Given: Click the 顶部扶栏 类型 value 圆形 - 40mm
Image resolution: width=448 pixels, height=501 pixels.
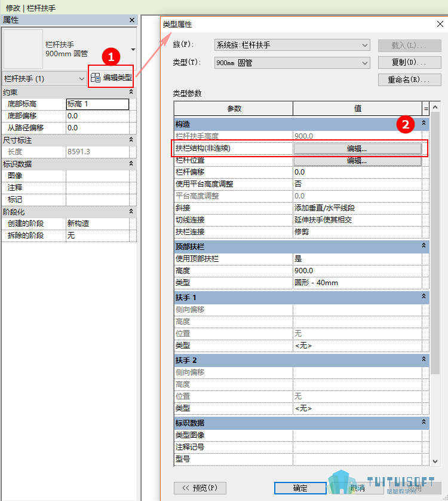Looking at the screenshot, I should pyautogui.click(x=357, y=283).
